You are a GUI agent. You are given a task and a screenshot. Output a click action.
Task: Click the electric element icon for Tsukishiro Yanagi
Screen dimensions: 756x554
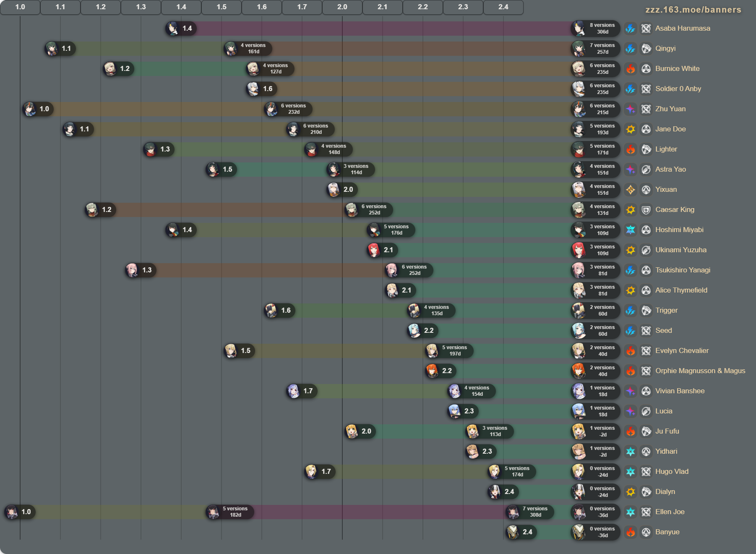(630, 270)
